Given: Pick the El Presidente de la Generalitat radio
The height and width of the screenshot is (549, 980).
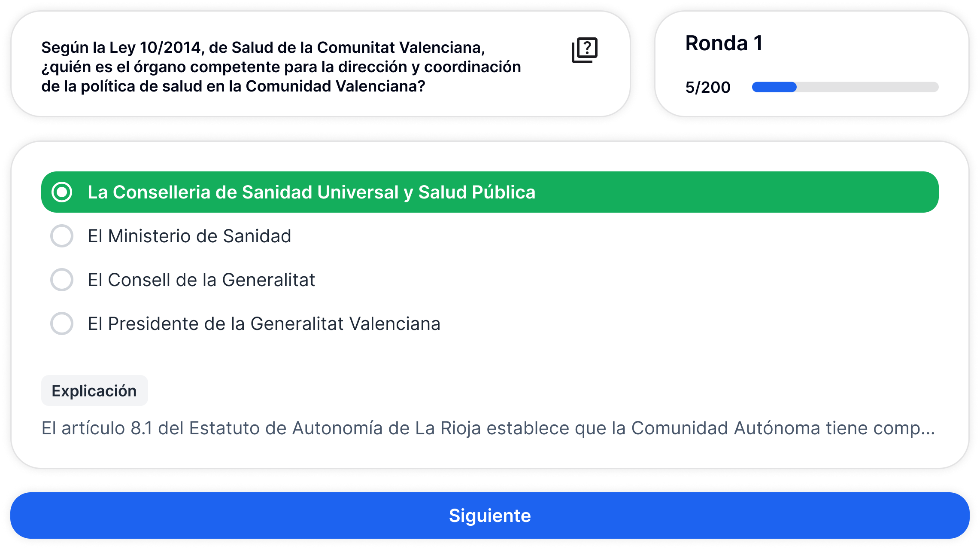Looking at the screenshot, I should pos(62,323).
